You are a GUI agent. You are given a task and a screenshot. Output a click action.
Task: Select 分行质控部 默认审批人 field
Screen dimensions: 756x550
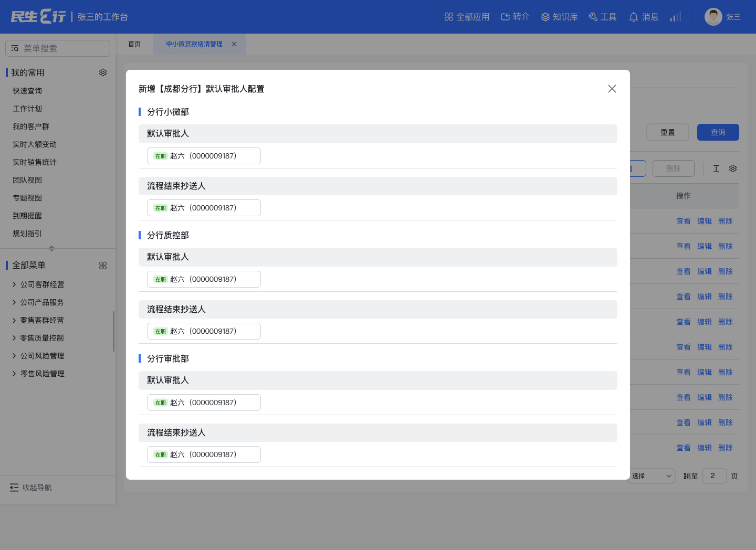coord(204,279)
